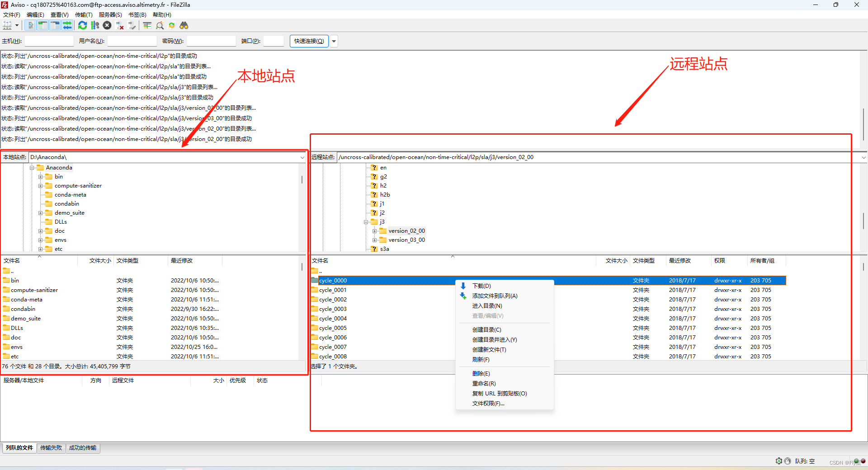Open the 书签(B) menu
Viewport: 868px width, 470px height.
[137, 15]
